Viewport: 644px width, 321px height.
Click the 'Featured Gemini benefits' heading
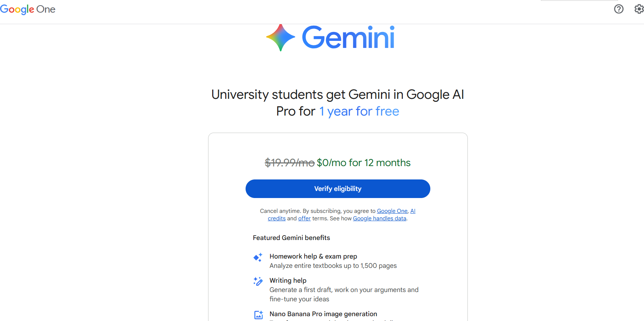pos(291,238)
